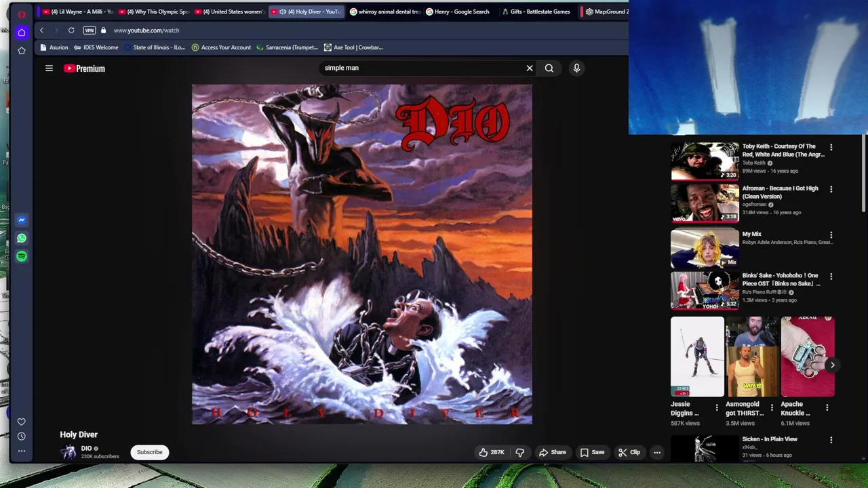Click the Holy Diver album art video
The width and height of the screenshot is (868, 488).
(362, 254)
